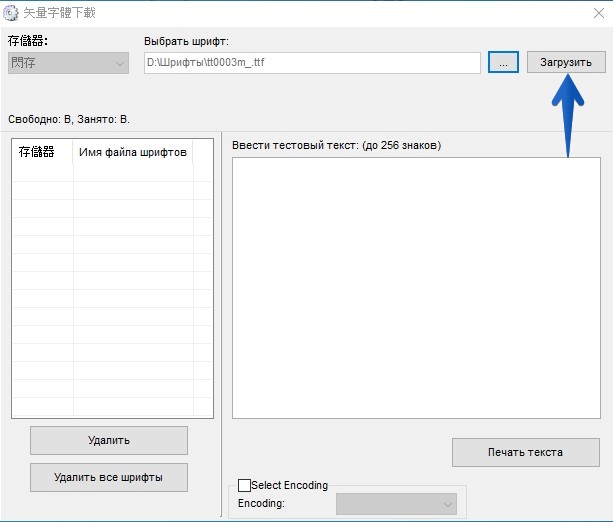Image resolution: width=613 pixels, height=522 pixels.
Task: Expand the Encoding combo box
Action: (x=396, y=504)
